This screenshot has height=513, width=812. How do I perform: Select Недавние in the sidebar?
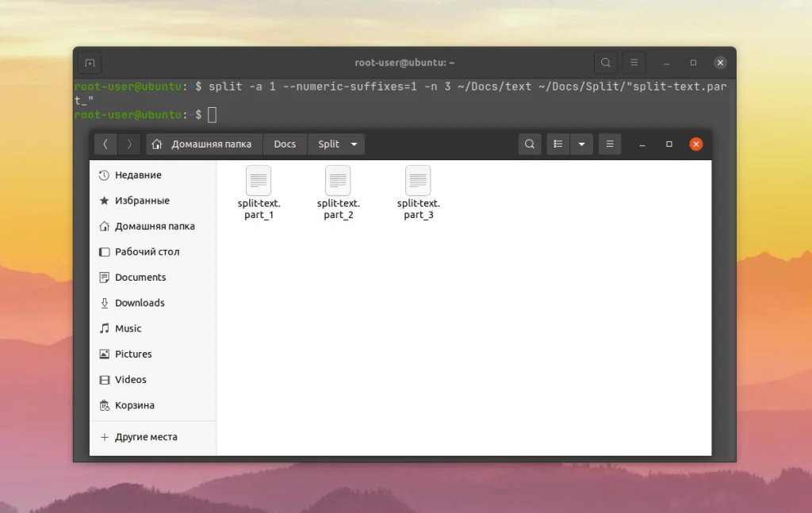coord(136,175)
